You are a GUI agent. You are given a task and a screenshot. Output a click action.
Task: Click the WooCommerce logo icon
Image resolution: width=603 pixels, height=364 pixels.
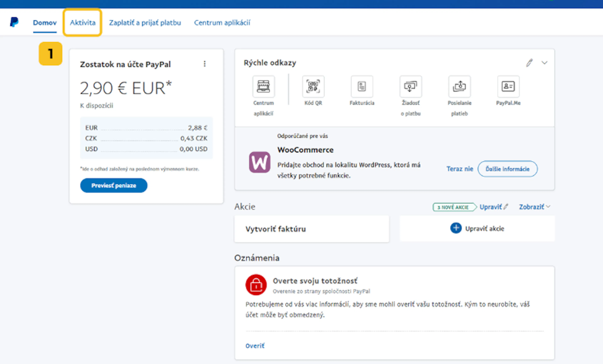(260, 162)
